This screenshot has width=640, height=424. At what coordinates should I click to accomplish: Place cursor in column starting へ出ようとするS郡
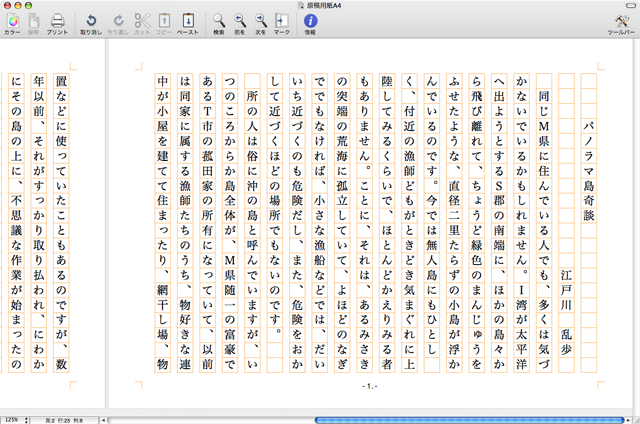click(x=499, y=223)
